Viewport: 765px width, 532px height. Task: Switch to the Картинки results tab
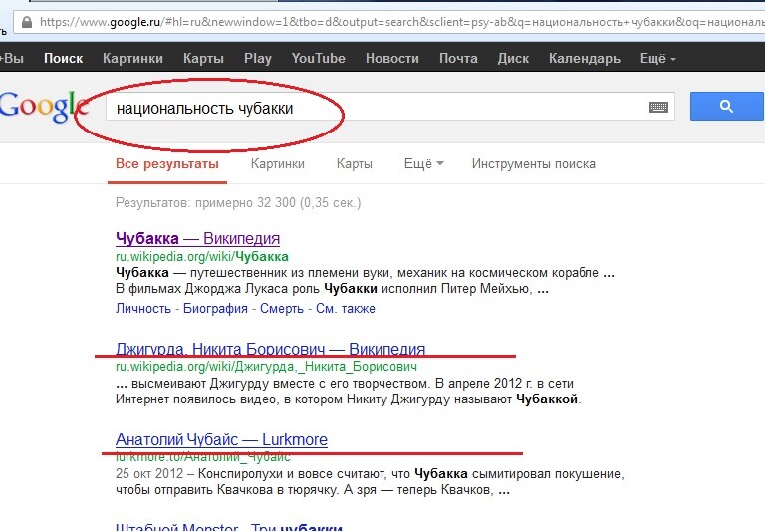(278, 164)
